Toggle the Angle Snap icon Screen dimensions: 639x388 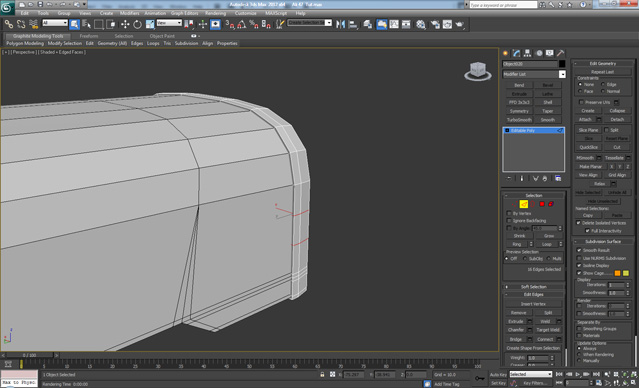pos(242,24)
